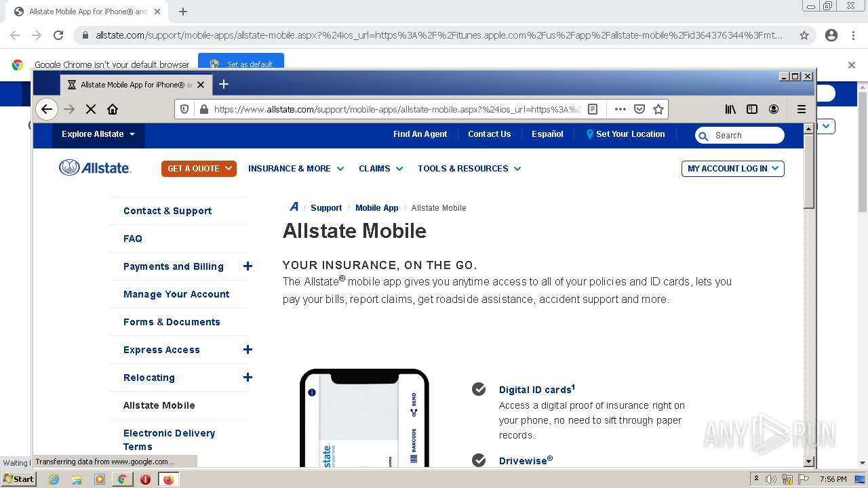This screenshot has height=488, width=868.
Task: Expand TOOLS & RESOURCES menu
Action: coord(469,169)
